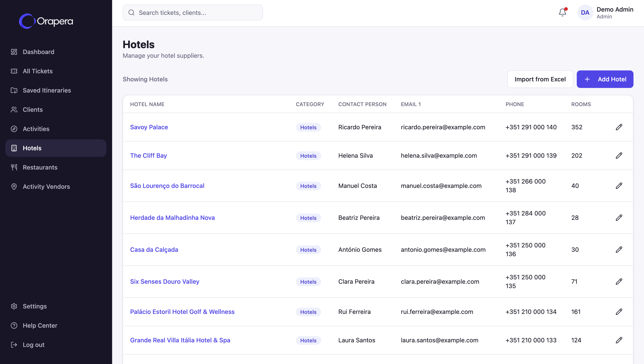Focus the search tickets, clients field
The width and height of the screenshot is (644, 364).
click(x=193, y=12)
